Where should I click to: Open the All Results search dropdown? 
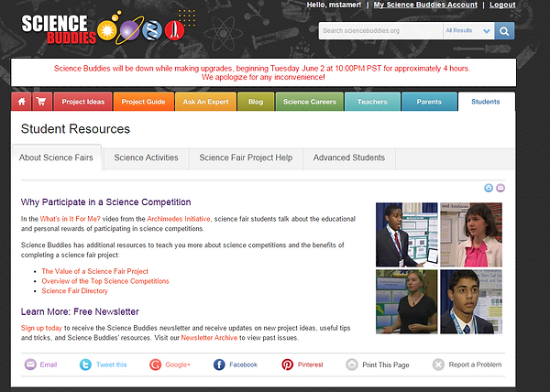[x=468, y=31]
